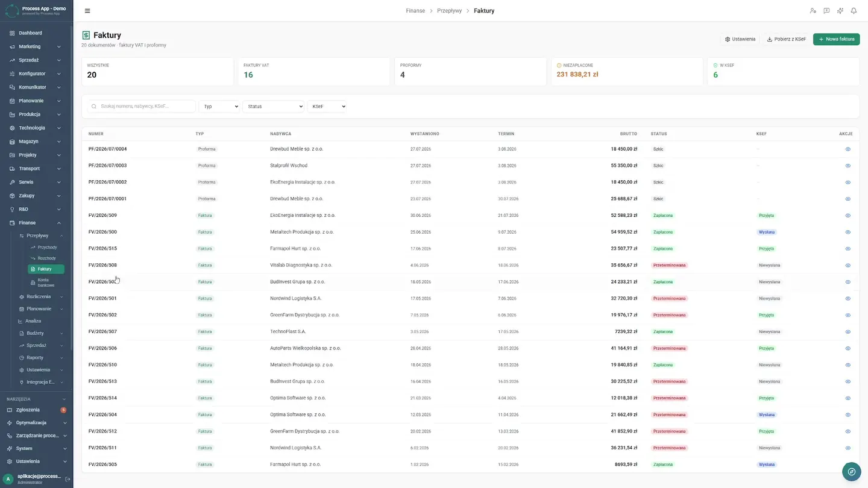868x488 pixels.
Task: View invoice FV/2026/501 with eye icon
Action: 848,298
